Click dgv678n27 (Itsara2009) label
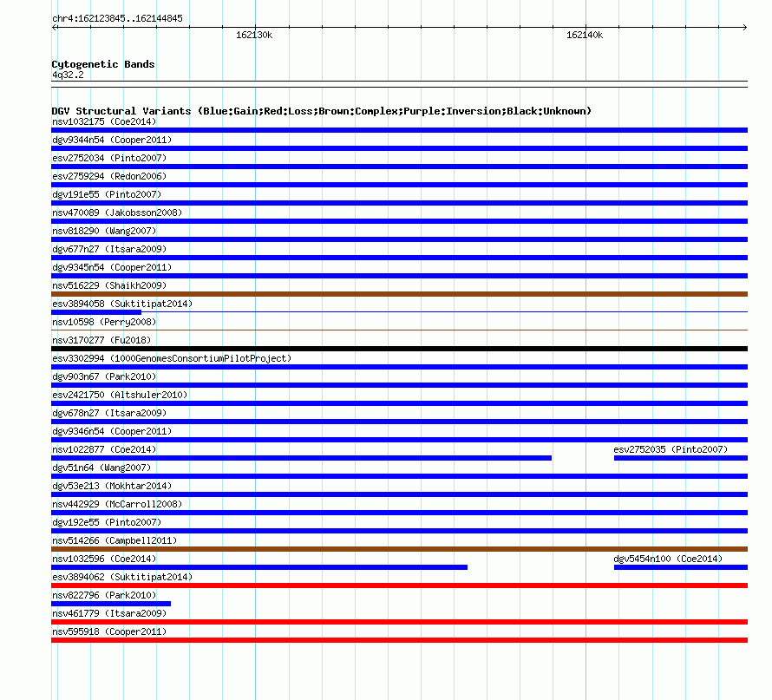 (x=109, y=413)
